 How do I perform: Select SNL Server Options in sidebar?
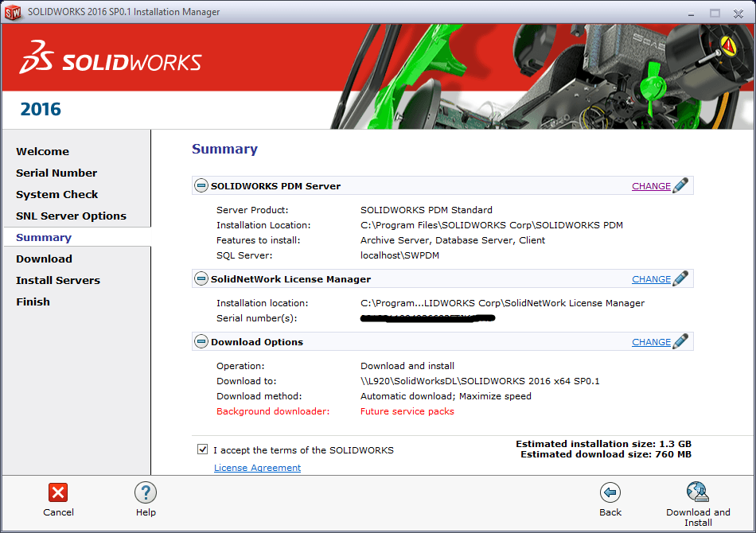coord(71,216)
